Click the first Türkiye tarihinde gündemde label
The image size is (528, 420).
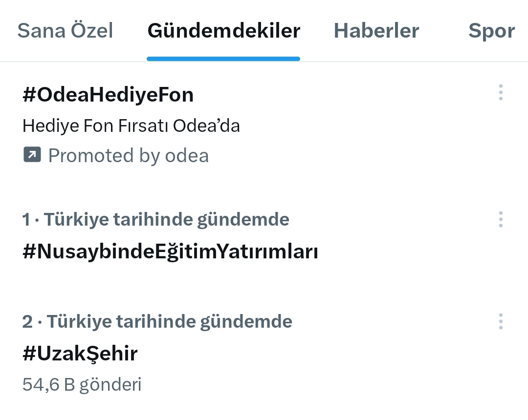pyautogui.click(x=166, y=220)
